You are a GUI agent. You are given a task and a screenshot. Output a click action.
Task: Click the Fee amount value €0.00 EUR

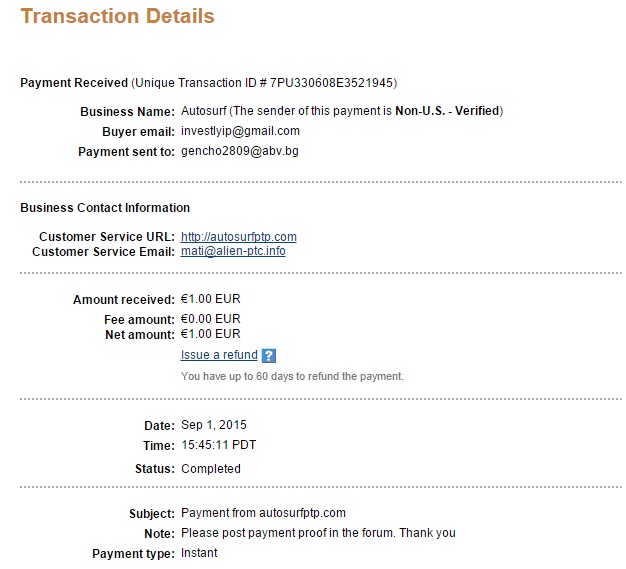tap(210, 319)
